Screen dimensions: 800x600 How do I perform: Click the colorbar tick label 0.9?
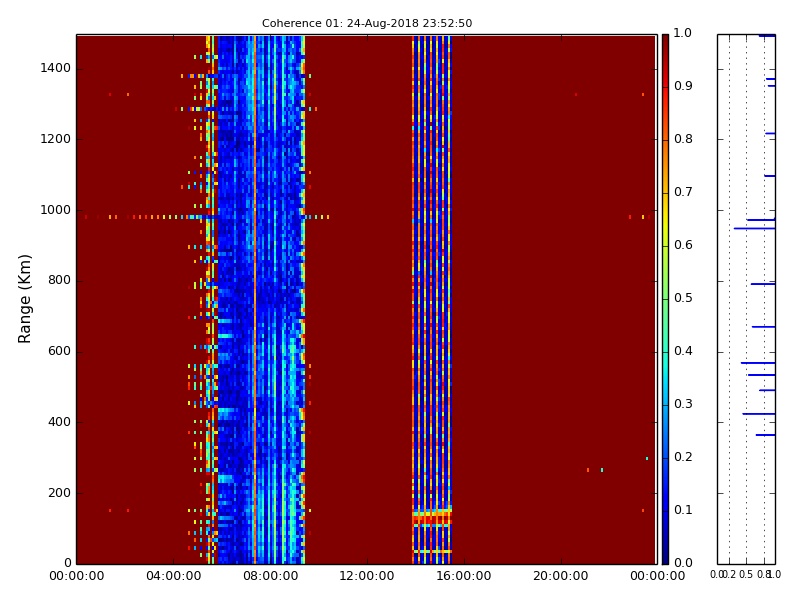pyautogui.click(x=683, y=86)
